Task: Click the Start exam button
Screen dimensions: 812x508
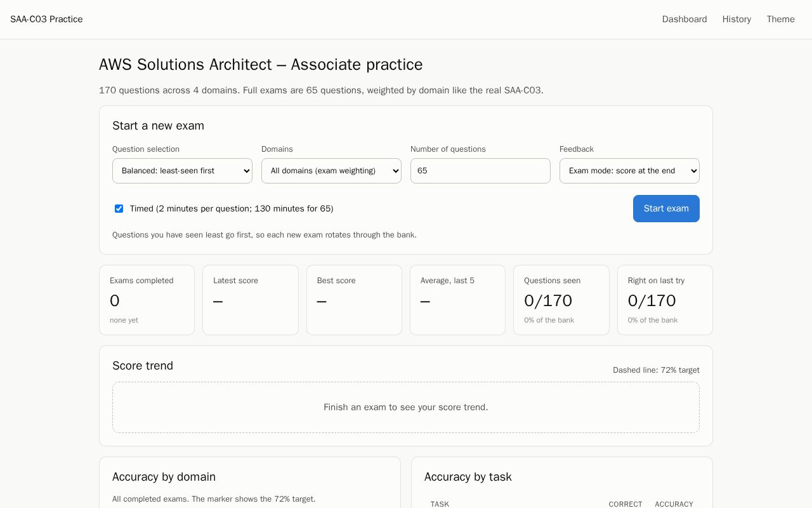Action: click(666, 208)
